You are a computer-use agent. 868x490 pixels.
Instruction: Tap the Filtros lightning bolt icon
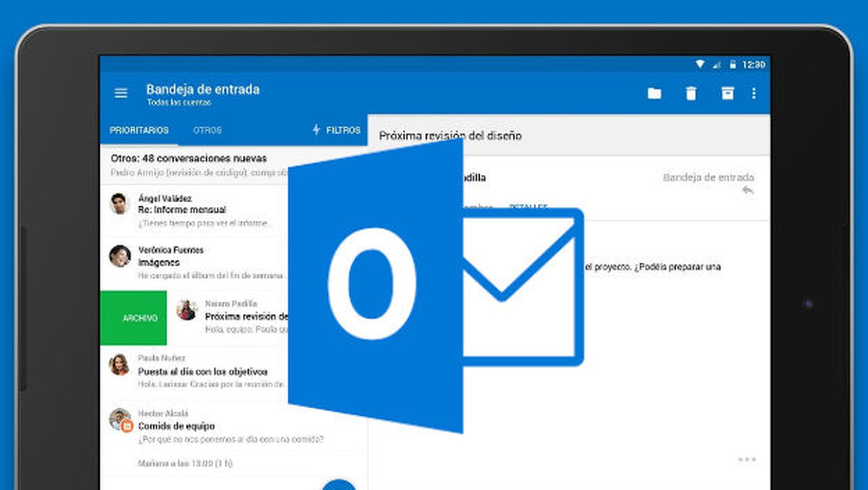tap(316, 130)
